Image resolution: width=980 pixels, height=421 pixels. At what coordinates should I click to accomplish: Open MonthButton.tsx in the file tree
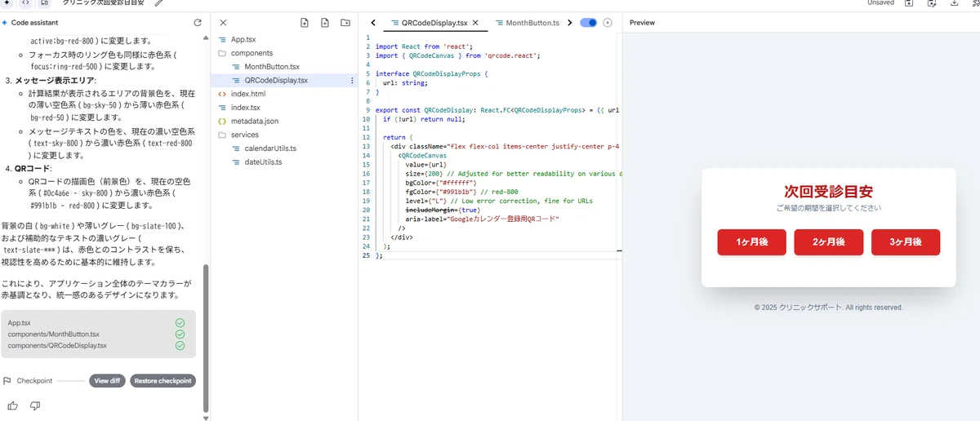[x=272, y=67]
